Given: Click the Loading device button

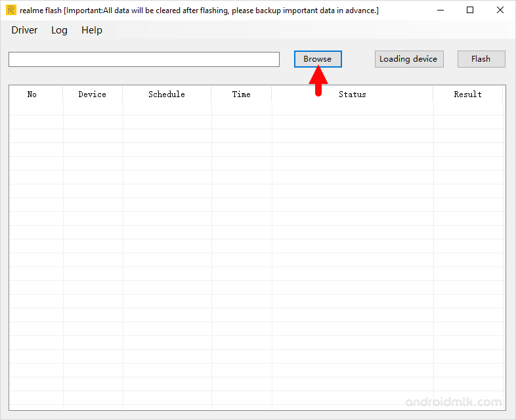Looking at the screenshot, I should 408,59.
